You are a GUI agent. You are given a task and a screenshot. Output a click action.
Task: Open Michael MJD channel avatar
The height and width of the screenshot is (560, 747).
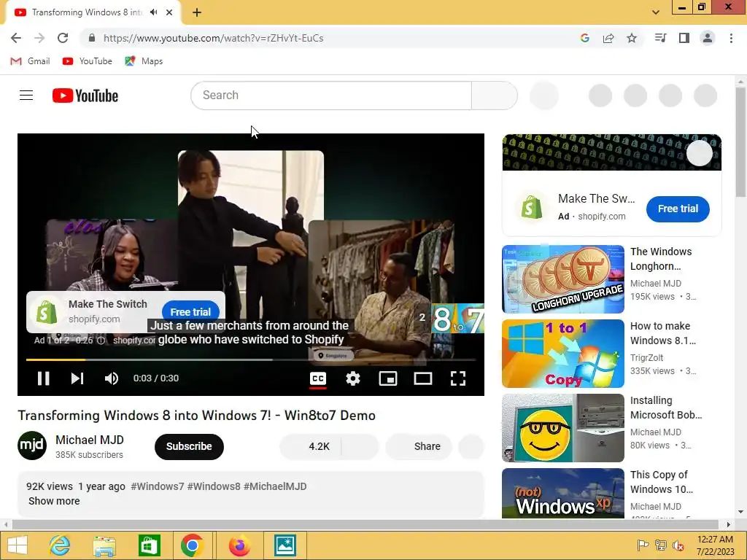(x=32, y=446)
